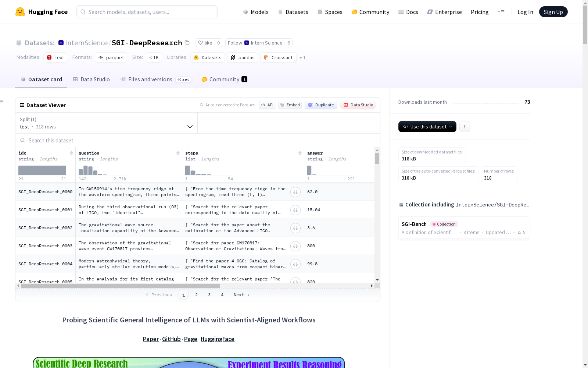Image resolution: width=588 pixels, height=368 pixels.
Task: Click the Log In link
Action: tap(525, 12)
